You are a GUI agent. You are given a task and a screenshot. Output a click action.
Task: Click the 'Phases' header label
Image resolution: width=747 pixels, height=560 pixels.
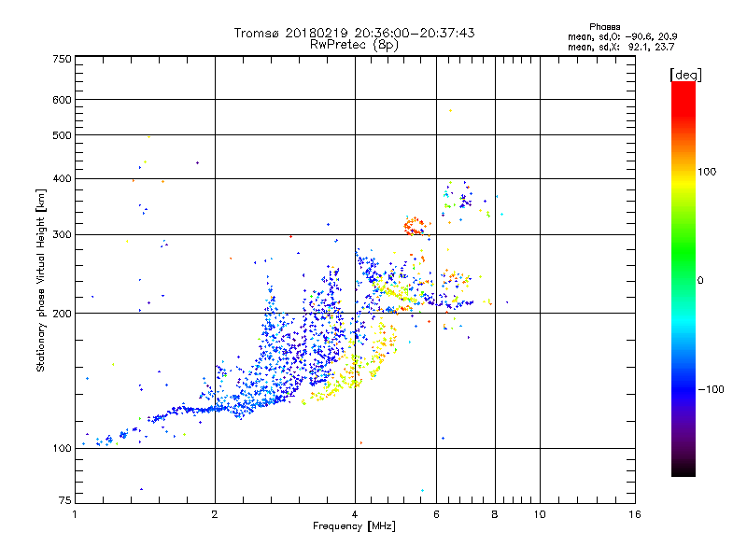[604, 27]
